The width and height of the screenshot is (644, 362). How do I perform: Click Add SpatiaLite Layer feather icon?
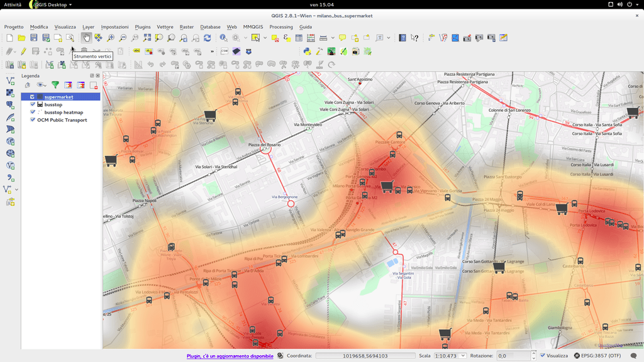10,118
